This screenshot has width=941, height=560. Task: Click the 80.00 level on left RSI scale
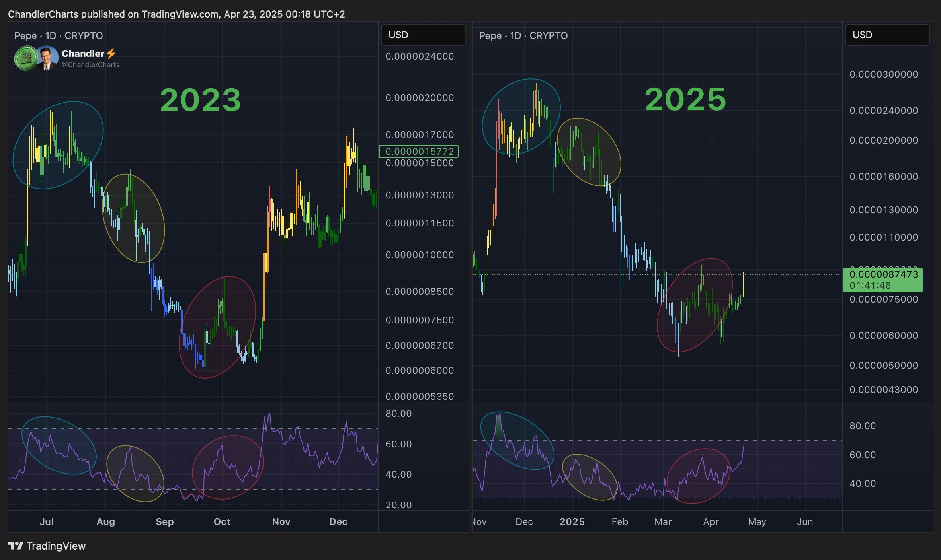398,414
